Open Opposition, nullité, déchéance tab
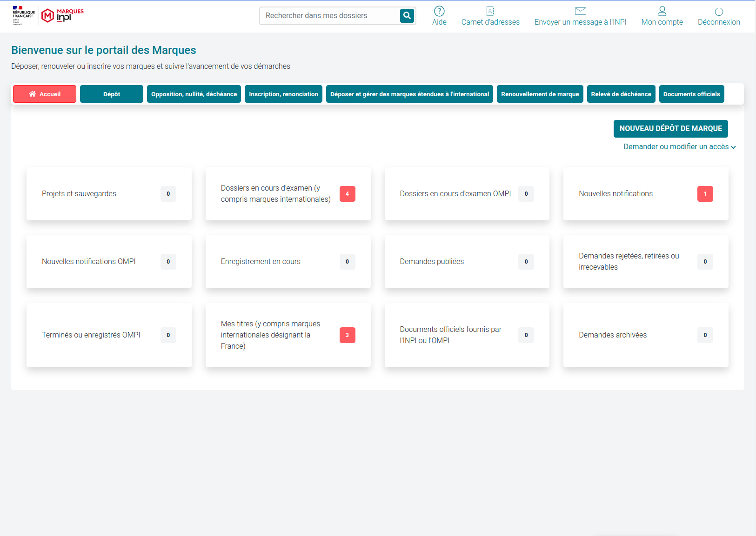The width and height of the screenshot is (756, 536). [194, 94]
